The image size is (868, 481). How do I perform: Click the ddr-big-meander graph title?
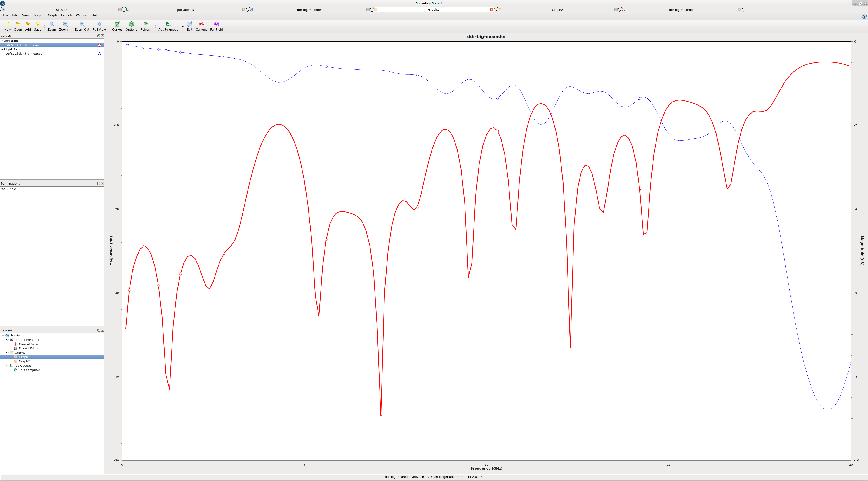(x=486, y=37)
